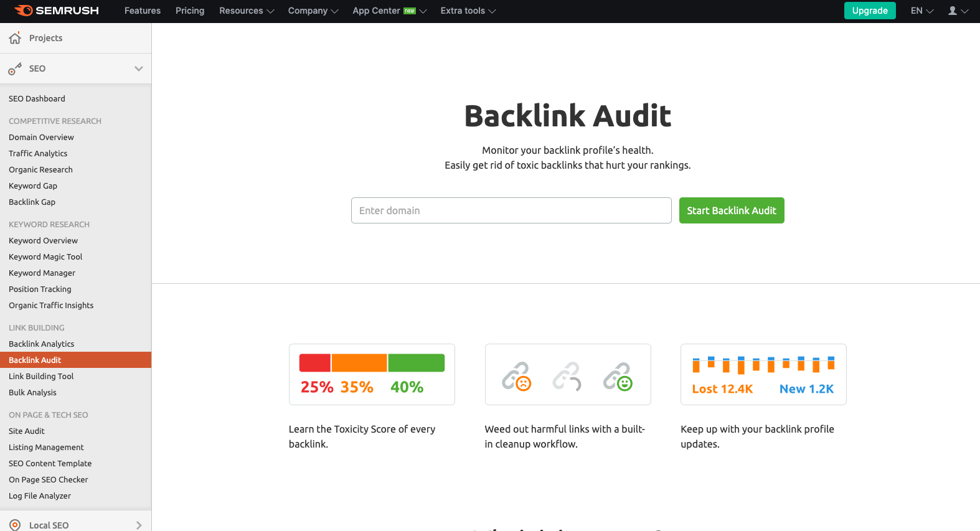Image resolution: width=980 pixels, height=531 pixels.
Task: Click the "ON PAGE & TECH SEO" header
Action: (49, 415)
